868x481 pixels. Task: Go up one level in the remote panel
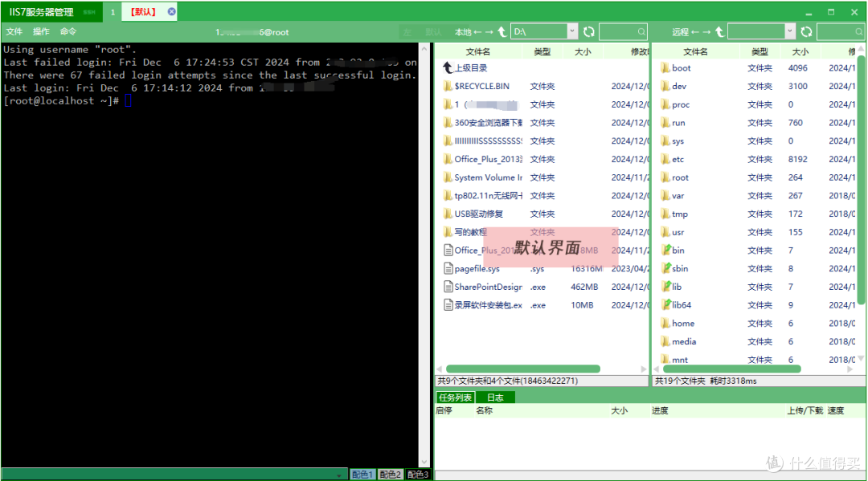pyautogui.click(x=719, y=31)
